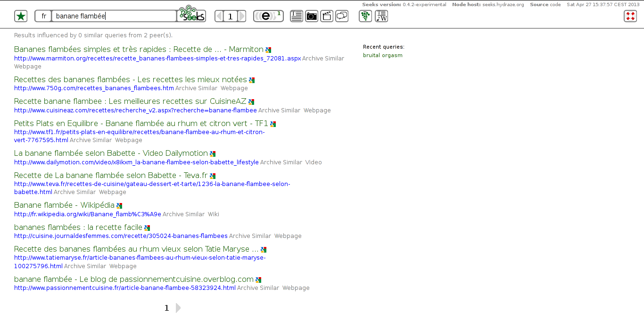
Task: Switch to video search clapperboard icon
Action: pyautogui.click(x=327, y=16)
